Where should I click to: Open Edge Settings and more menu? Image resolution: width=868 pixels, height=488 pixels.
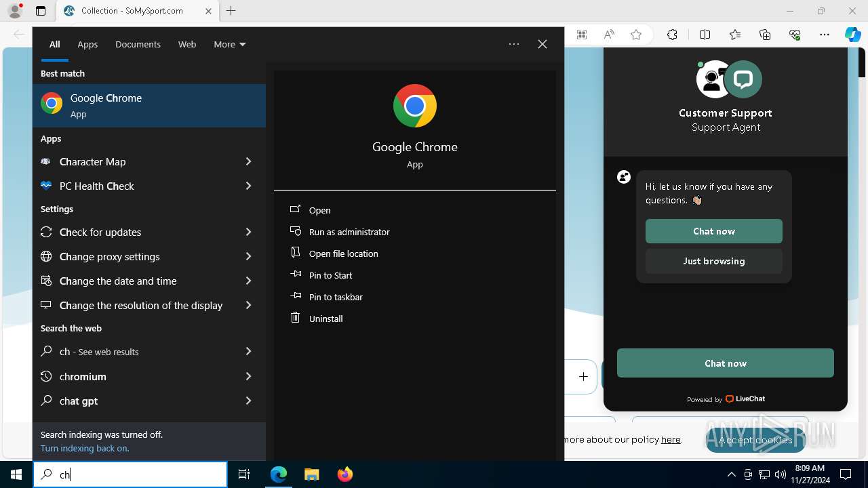(825, 35)
